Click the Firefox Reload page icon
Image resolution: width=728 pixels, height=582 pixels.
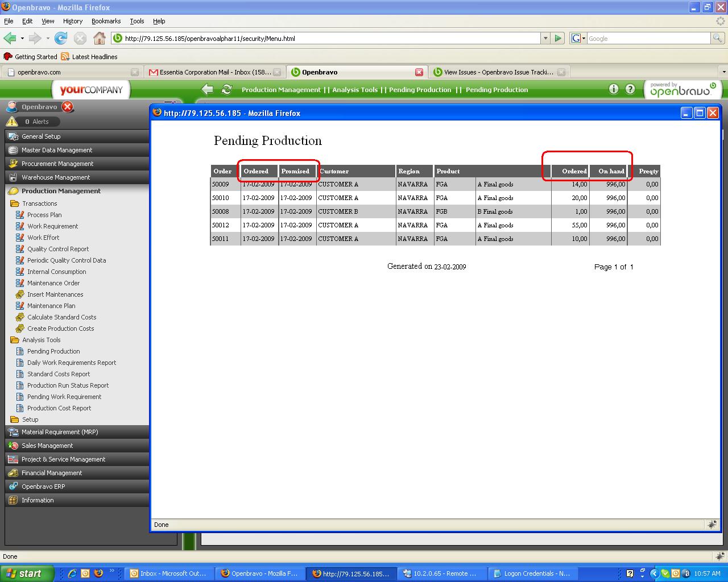pyautogui.click(x=61, y=38)
